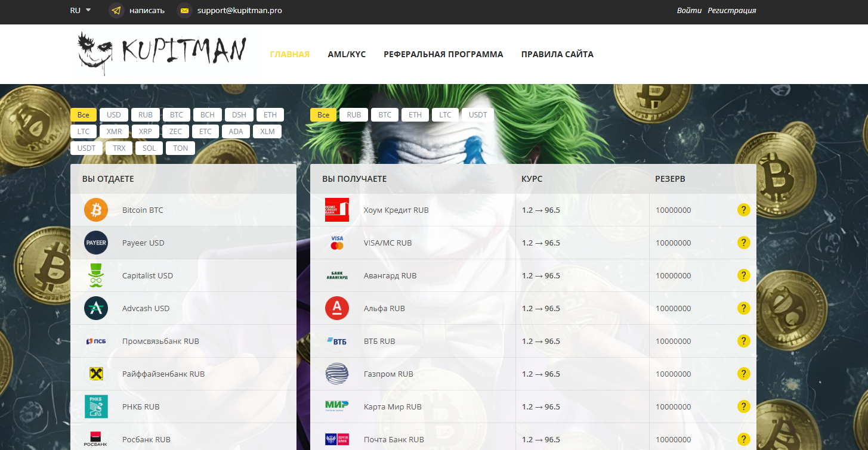
Task: Choose the VISA/MC card logo
Action: pos(337,243)
